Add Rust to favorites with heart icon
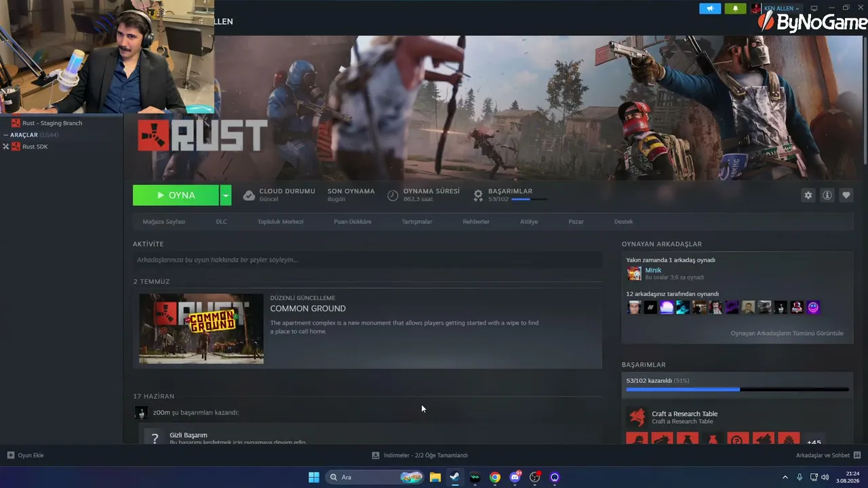 click(x=846, y=195)
